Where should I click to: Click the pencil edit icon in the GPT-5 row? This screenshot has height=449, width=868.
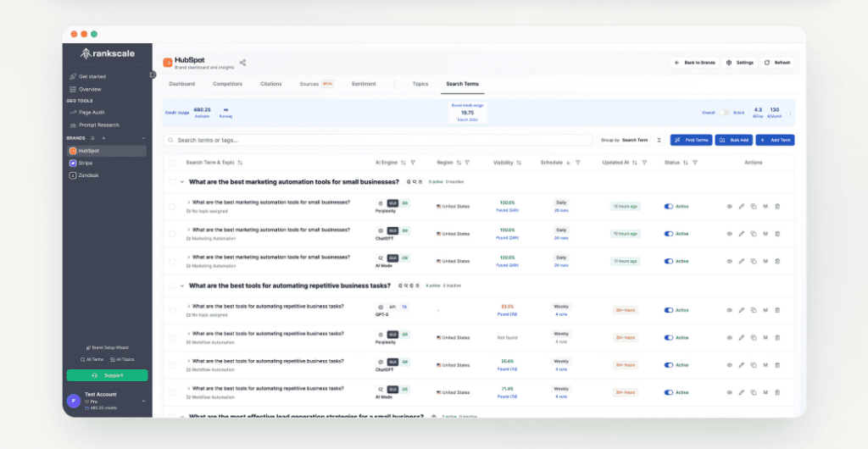point(741,310)
